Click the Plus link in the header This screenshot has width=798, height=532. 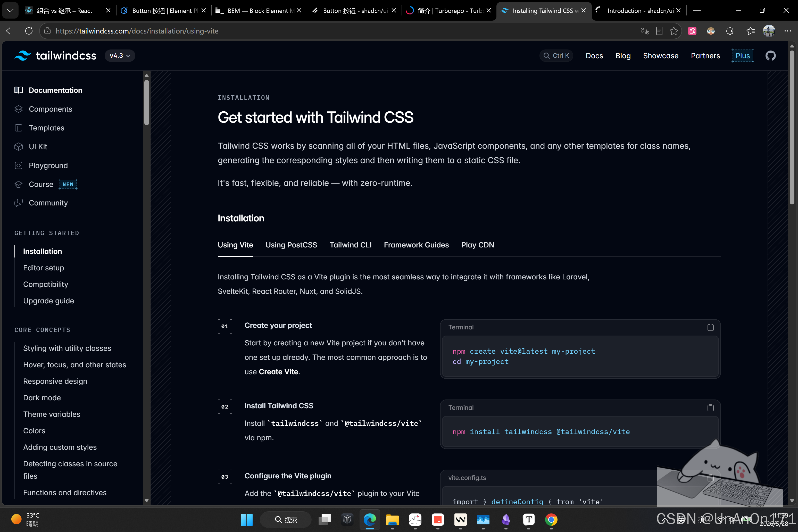coord(742,56)
